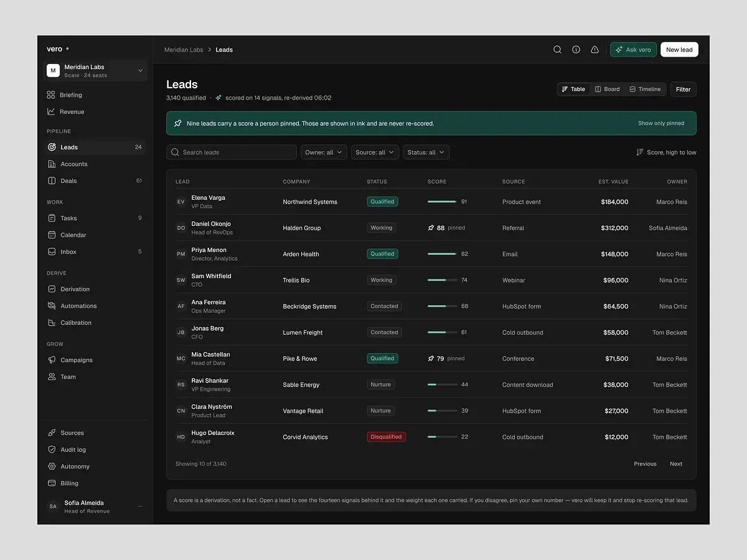Go to the Next page of leads
Viewport: 747px width, 560px height.
(x=676, y=464)
